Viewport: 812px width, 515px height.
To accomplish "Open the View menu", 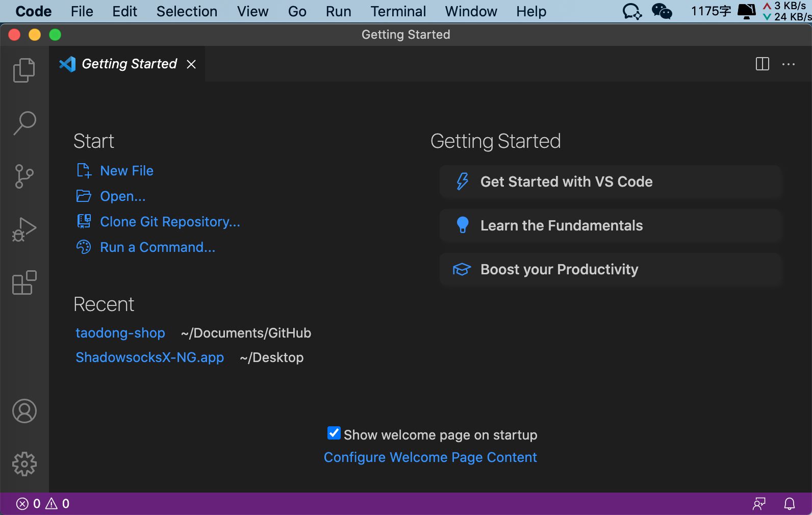I will click(x=252, y=11).
